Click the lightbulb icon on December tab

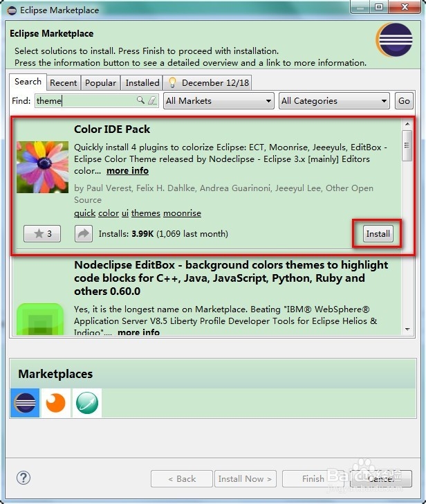coord(172,82)
